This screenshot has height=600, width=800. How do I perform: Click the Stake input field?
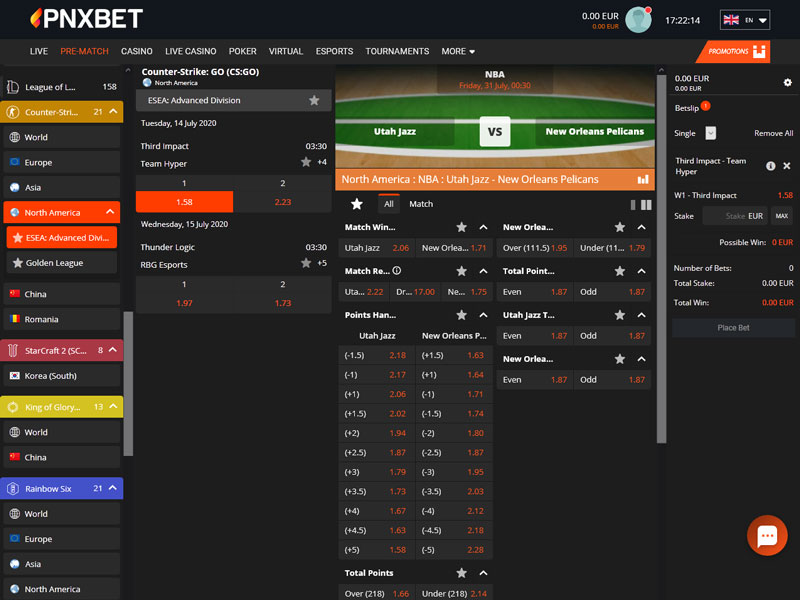[735, 216]
